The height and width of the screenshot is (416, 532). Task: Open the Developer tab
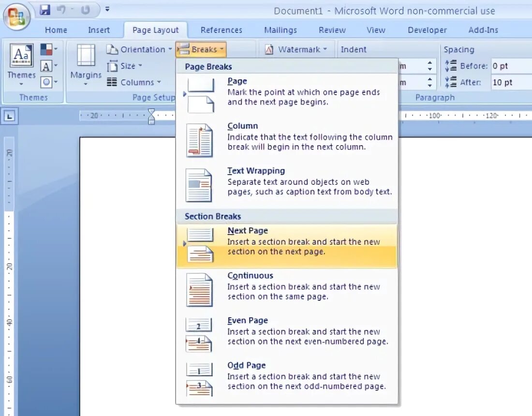427,30
